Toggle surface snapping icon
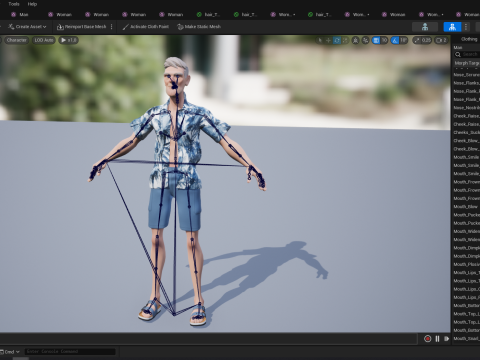Screen dimensions: 480x360 366,40
